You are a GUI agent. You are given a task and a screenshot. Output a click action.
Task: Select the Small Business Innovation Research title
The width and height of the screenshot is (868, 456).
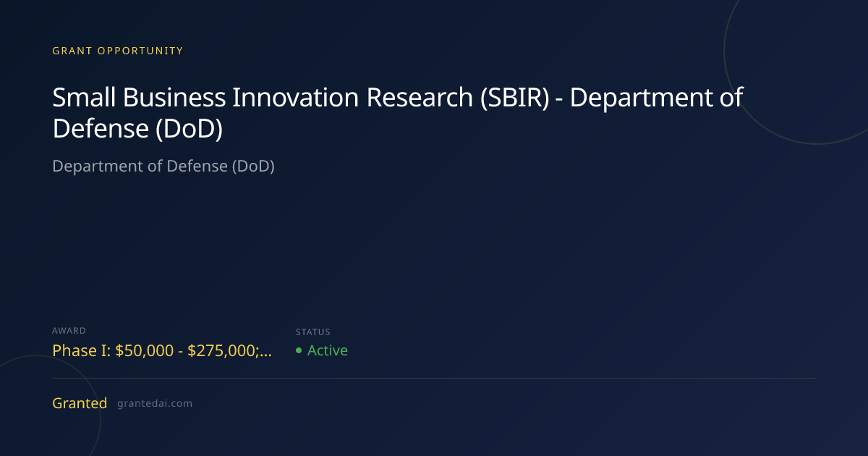click(x=397, y=113)
